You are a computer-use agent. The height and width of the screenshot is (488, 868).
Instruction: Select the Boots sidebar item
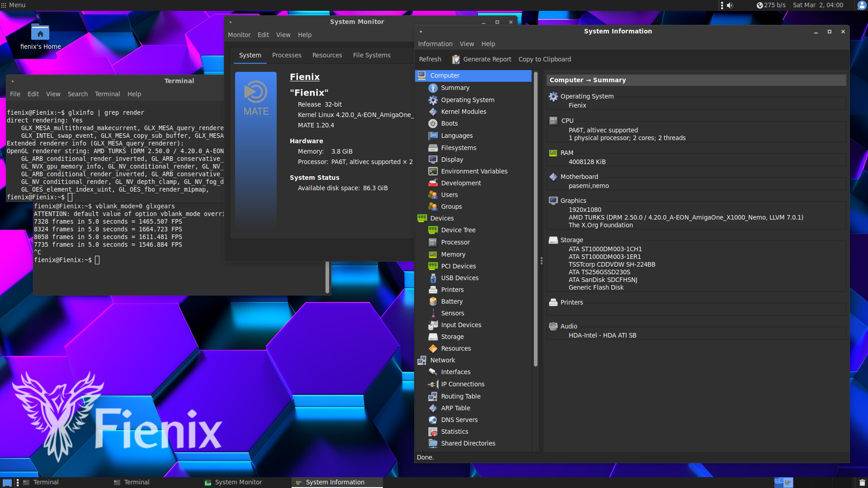point(449,123)
